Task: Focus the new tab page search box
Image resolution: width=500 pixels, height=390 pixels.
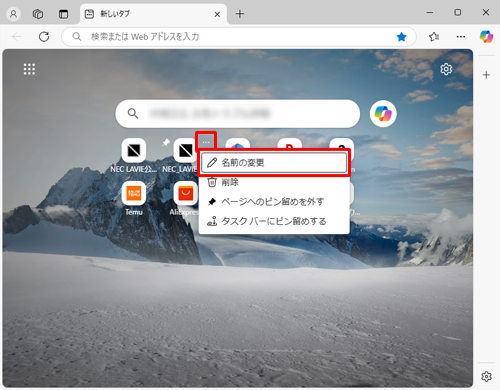Action: click(x=238, y=114)
